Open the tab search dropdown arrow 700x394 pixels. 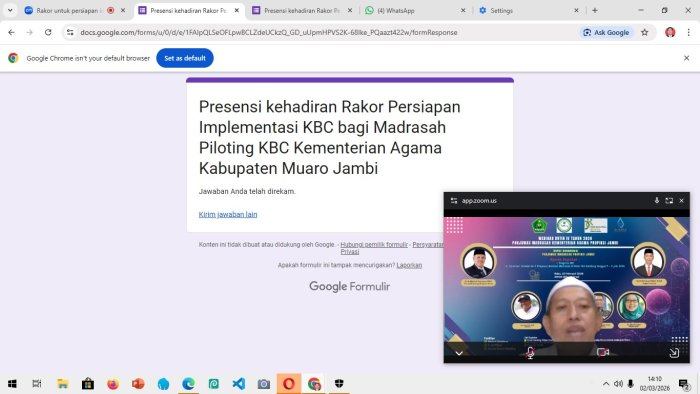click(x=10, y=10)
